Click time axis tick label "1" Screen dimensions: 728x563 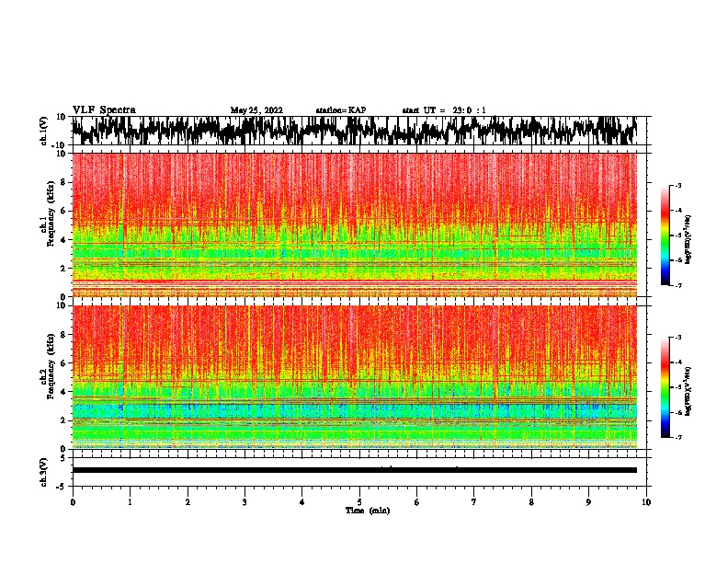(x=130, y=502)
